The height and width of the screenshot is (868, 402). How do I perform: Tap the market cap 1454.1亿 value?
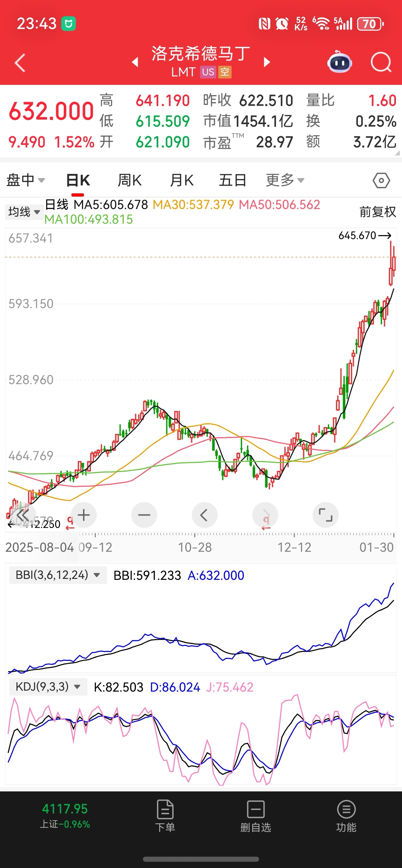pos(263,121)
